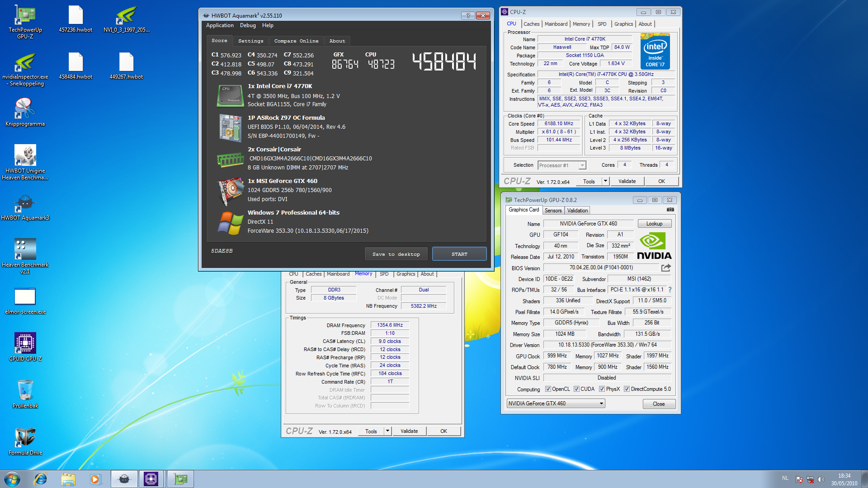Select Graphics tab in top CPU-Z

(x=623, y=24)
